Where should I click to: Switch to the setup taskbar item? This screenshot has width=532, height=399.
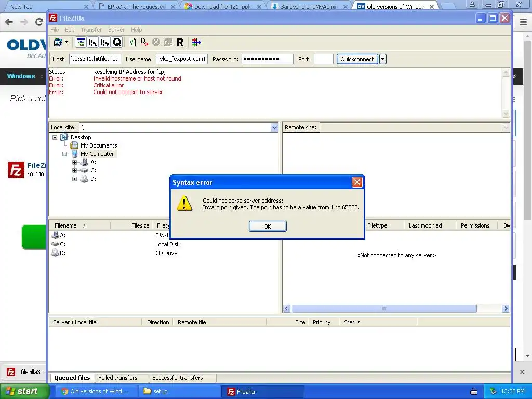[179, 392]
